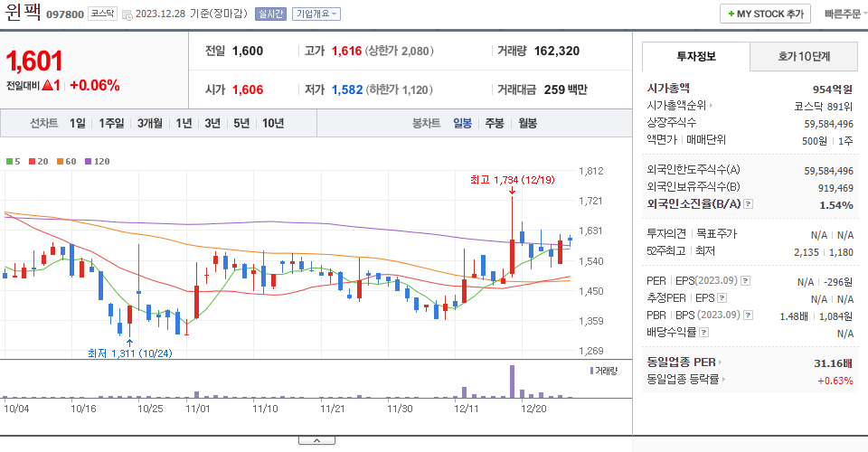This screenshot has width=868, height=452.
Task: Open help icon next to PBR BPS(2023.09)
Action: point(748,315)
